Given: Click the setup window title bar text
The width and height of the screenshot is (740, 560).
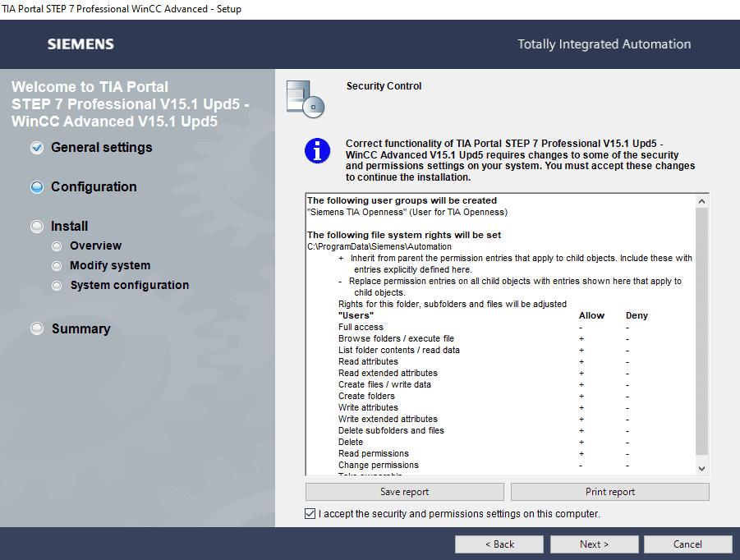Looking at the screenshot, I should tap(122, 9).
